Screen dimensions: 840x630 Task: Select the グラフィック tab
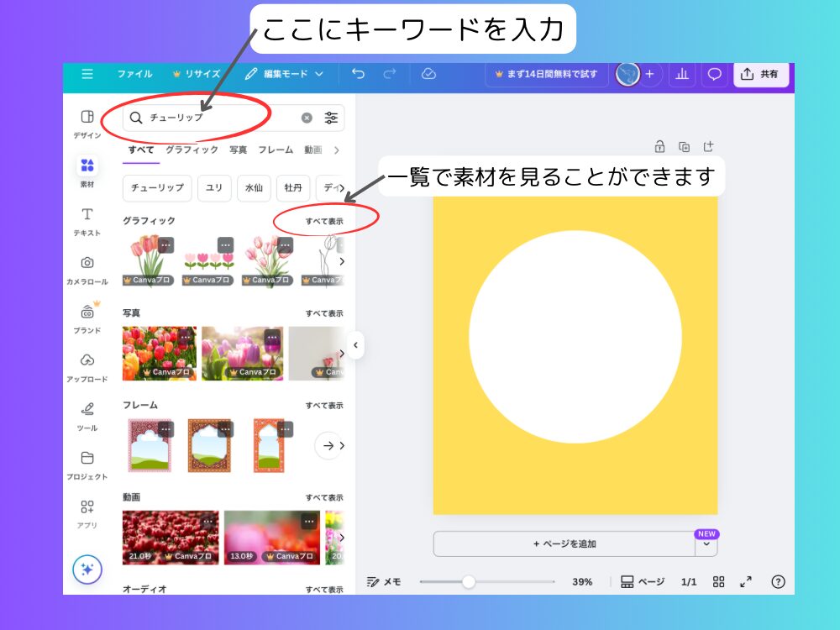tap(192, 150)
